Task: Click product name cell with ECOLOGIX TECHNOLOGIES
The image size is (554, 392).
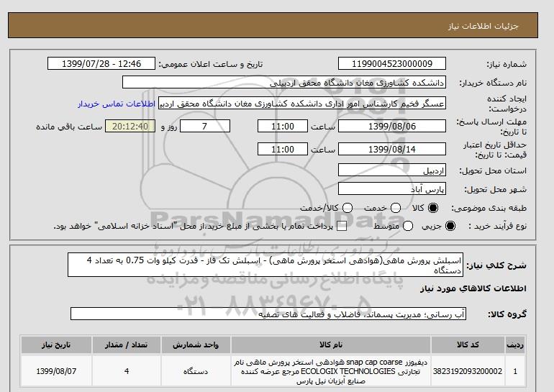Action: 331,371
